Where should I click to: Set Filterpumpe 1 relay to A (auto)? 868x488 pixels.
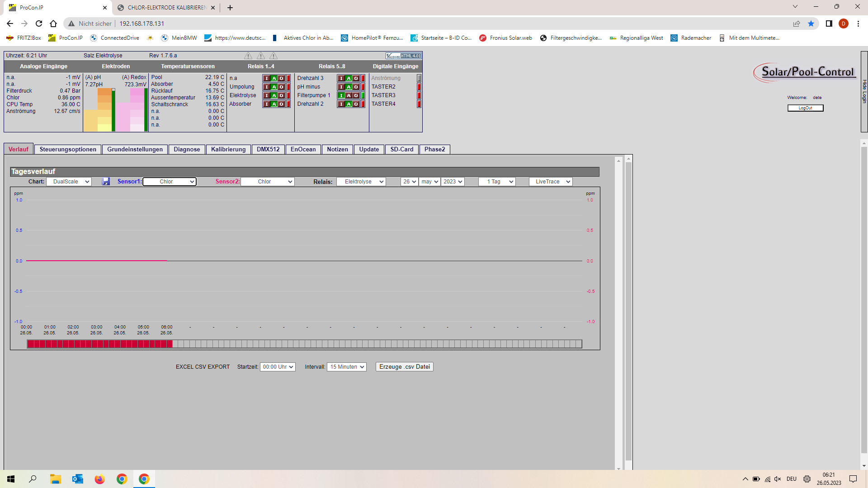pyautogui.click(x=349, y=95)
